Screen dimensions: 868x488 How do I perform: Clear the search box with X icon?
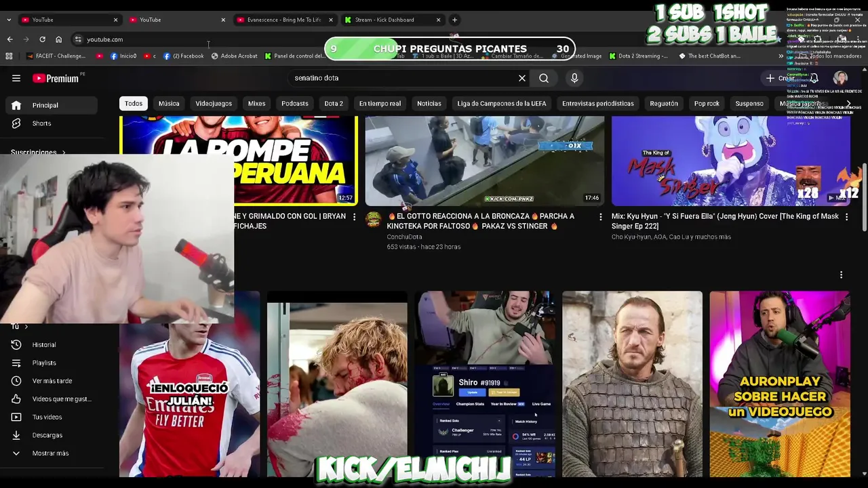[522, 78]
